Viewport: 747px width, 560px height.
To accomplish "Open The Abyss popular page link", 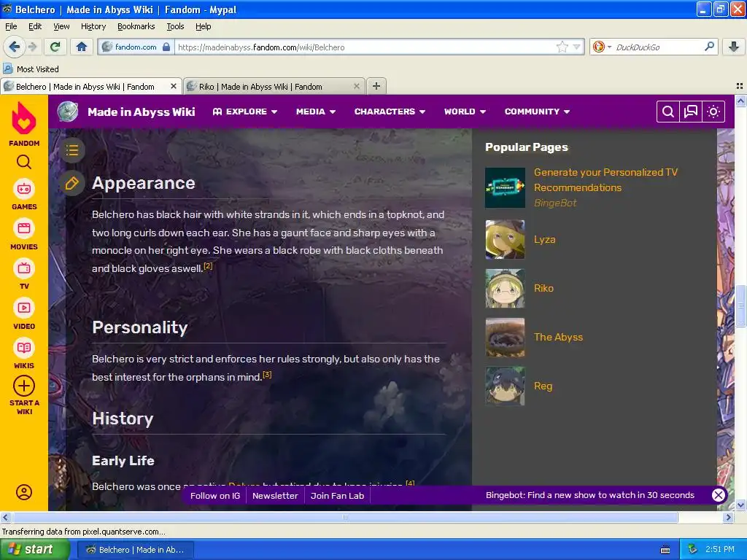I will [558, 337].
